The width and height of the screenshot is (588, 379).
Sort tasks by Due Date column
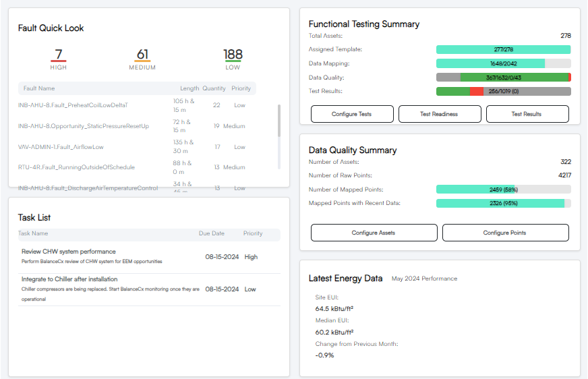click(211, 233)
